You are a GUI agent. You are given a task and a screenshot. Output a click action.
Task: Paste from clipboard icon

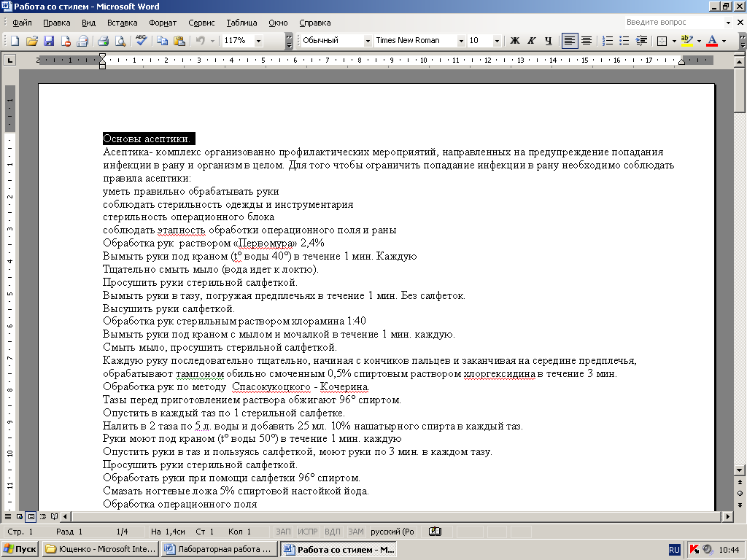click(x=179, y=41)
